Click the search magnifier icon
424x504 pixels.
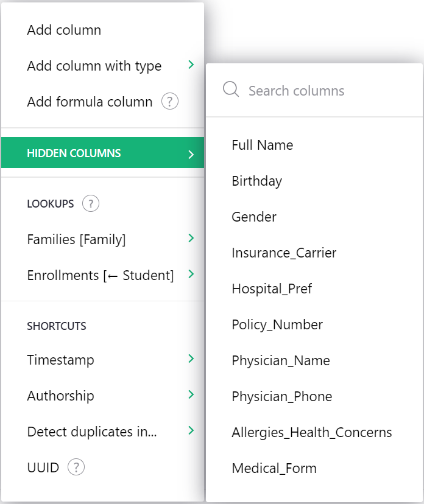[230, 90]
